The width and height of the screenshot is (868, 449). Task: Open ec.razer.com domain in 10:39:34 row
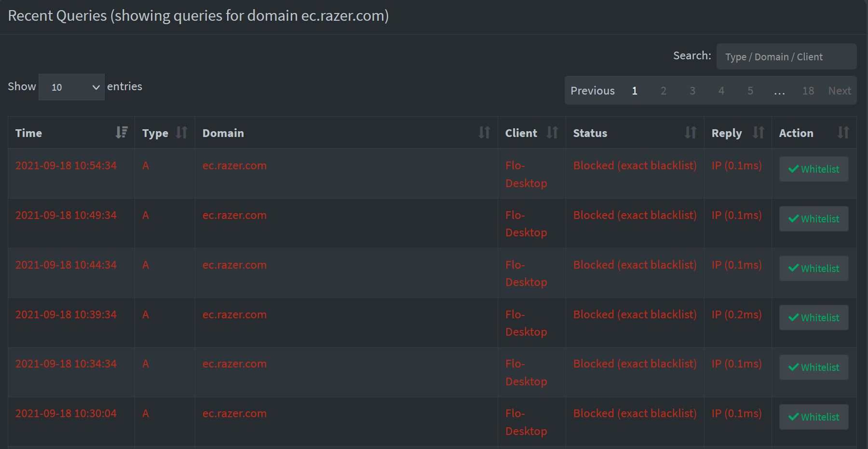coord(234,314)
